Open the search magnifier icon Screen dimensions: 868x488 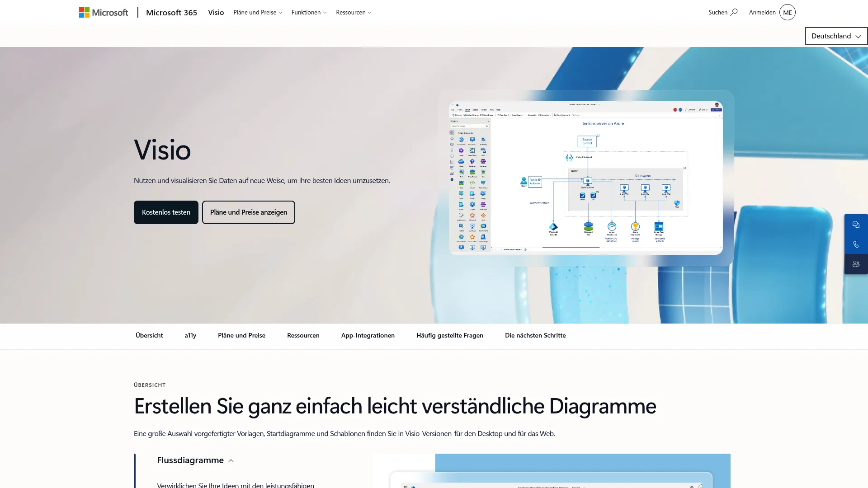click(734, 12)
